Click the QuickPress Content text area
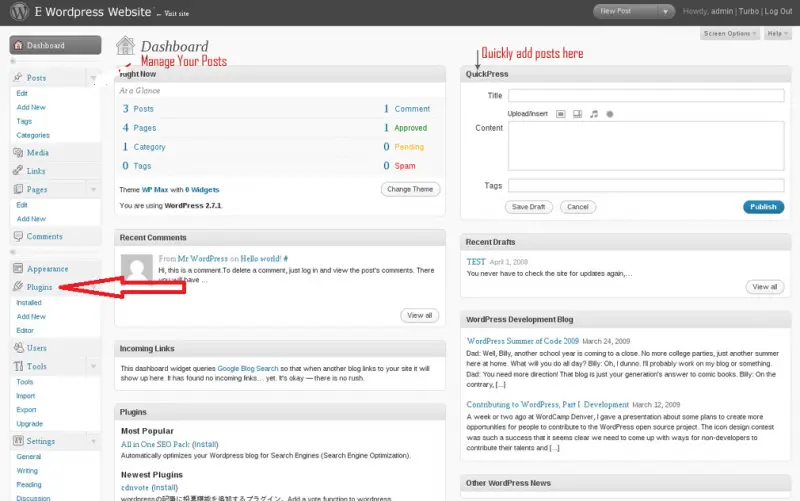This screenshot has width=800, height=501. tap(646, 146)
